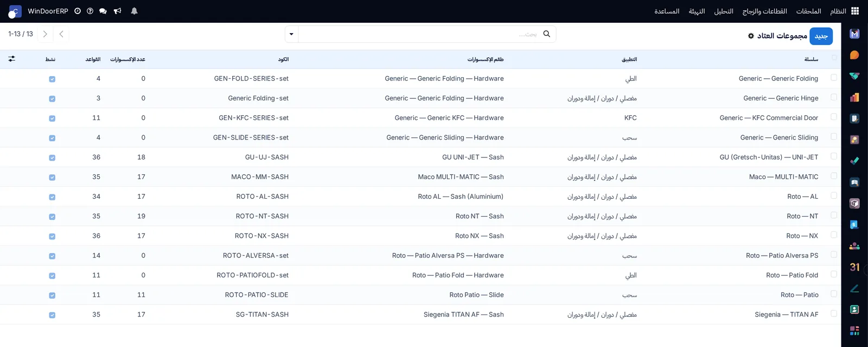Open the المساعدة menu
Image resolution: width=868 pixels, height=347 pixels.
pyautogui.click(x=667, y=11)
